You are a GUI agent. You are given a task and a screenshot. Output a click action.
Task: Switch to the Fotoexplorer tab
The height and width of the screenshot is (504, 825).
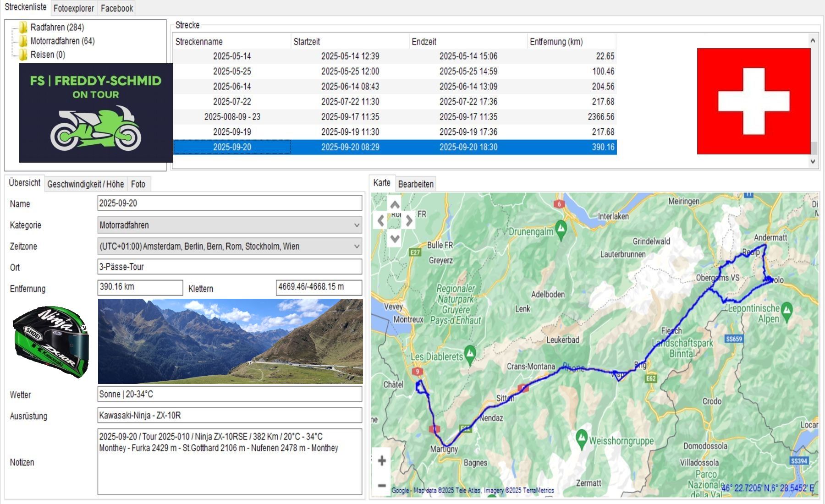tap(74, 8)
